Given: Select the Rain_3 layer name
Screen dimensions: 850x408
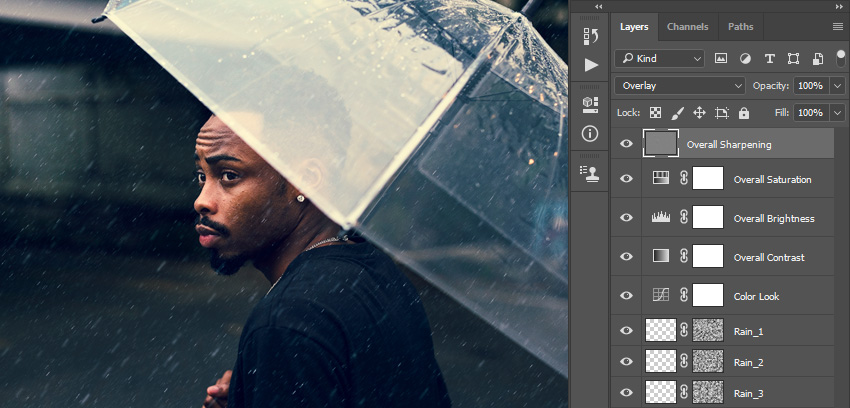Looking at the screenshot, I should click(748, 393).
